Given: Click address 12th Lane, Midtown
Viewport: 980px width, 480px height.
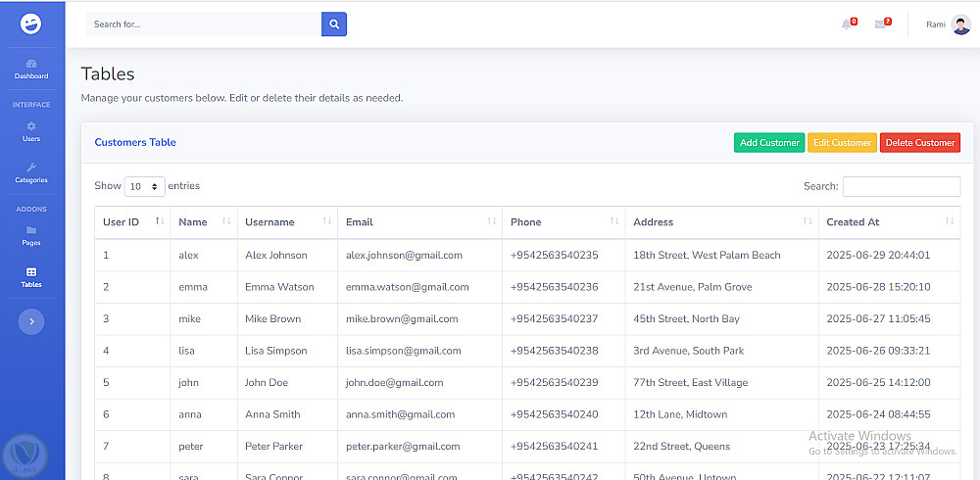Looking at the screenshot, I should pyautogui.click(x=680, y=414).
